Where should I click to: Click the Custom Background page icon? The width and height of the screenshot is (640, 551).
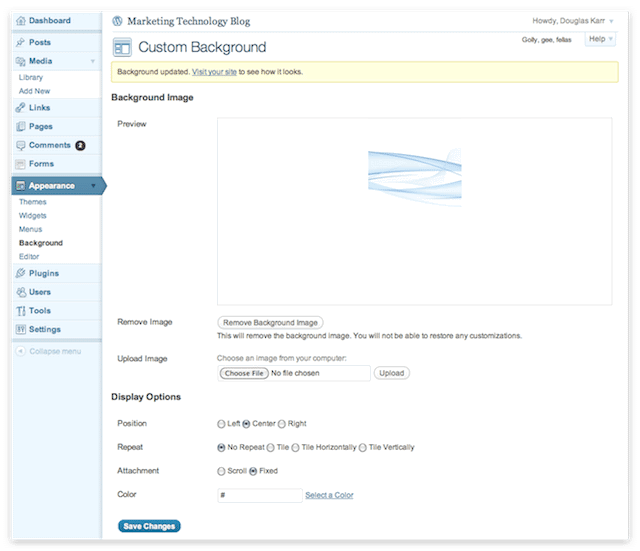coord(122,47)
